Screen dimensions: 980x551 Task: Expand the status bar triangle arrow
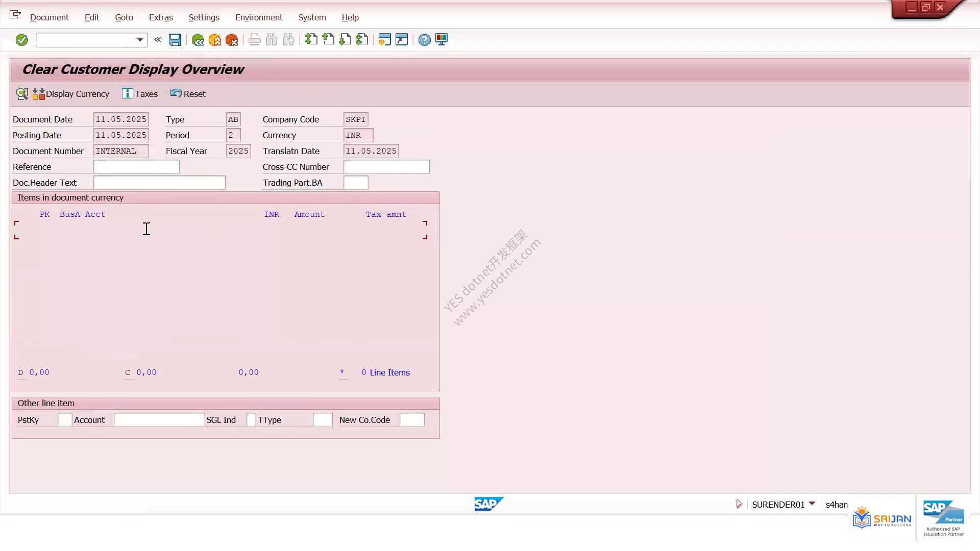(x=739, y=504)
